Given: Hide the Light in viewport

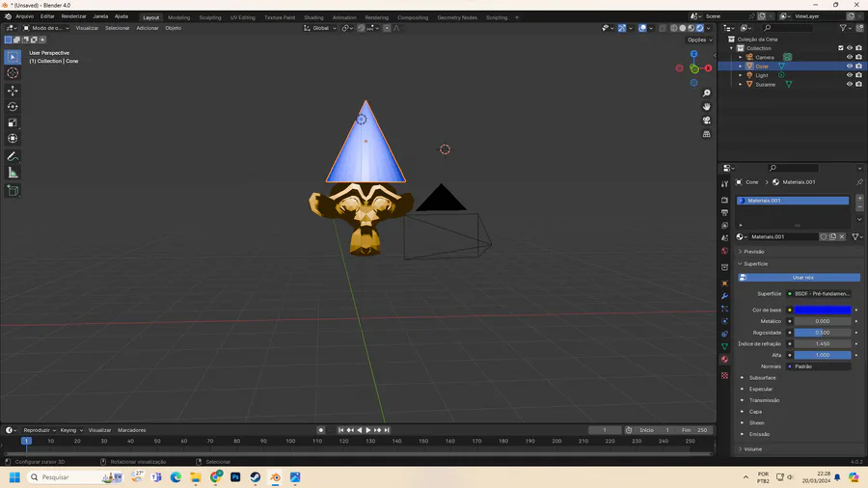Looking at the screenshot, I should click(849, 75).
